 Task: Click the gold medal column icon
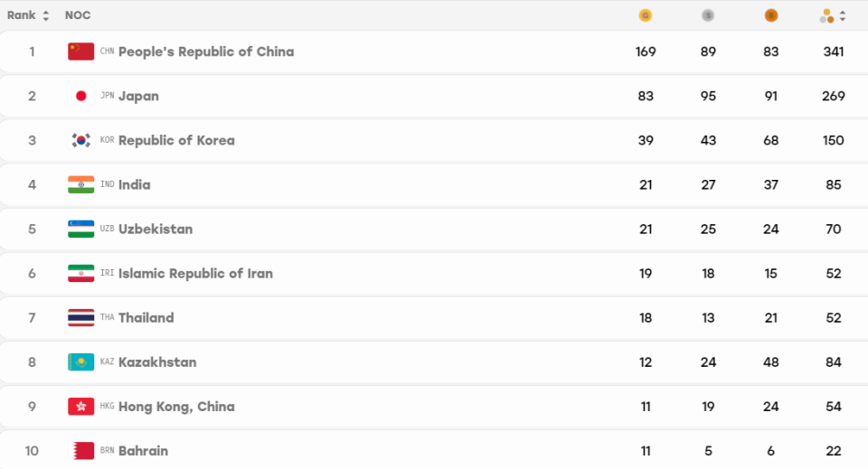coord(645,15)
